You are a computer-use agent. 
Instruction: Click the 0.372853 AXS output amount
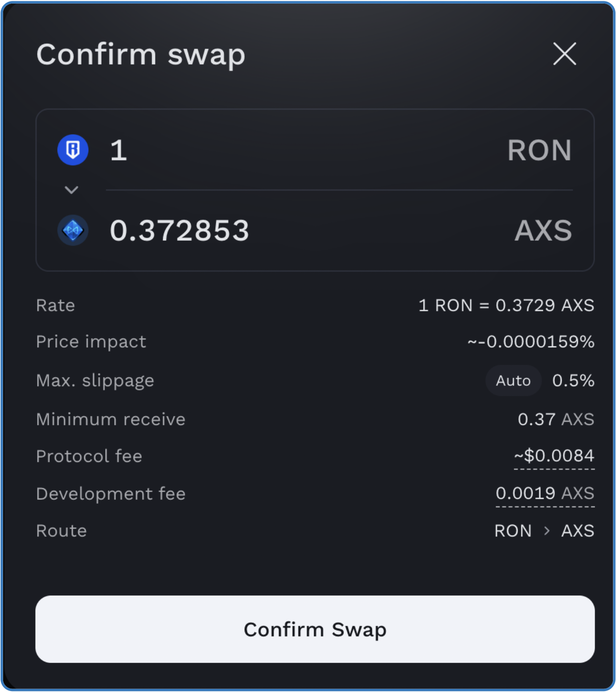[179, 231]
